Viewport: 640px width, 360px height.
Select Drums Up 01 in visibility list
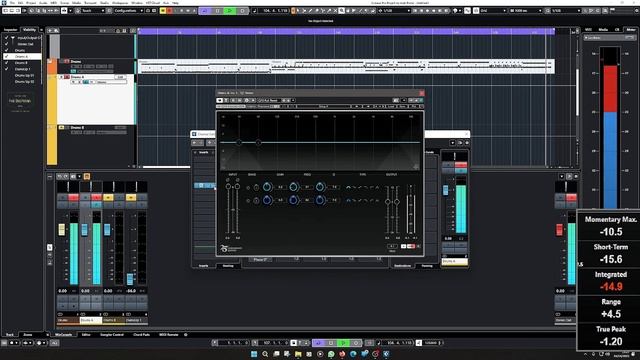click(24, 76)
